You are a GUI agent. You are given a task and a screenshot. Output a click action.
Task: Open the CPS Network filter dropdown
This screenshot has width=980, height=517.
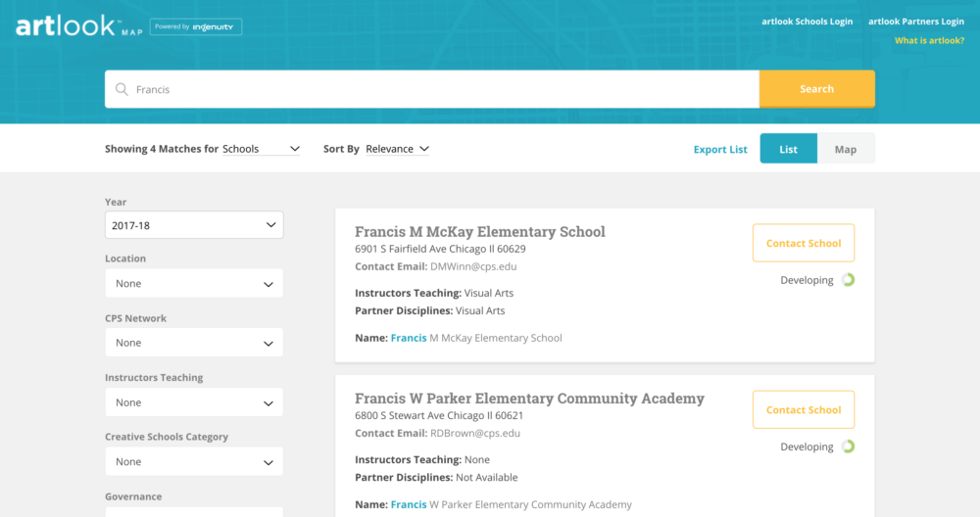[x=194, y=343]
